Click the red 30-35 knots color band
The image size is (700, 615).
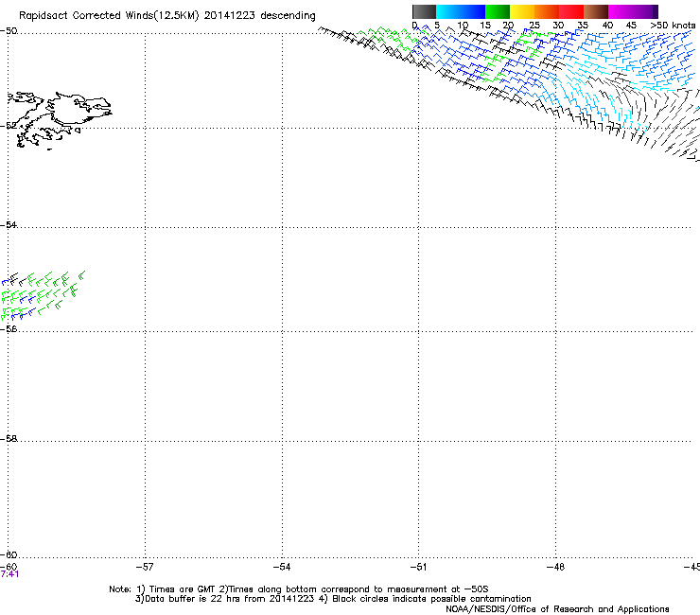[x=571, y=11]
